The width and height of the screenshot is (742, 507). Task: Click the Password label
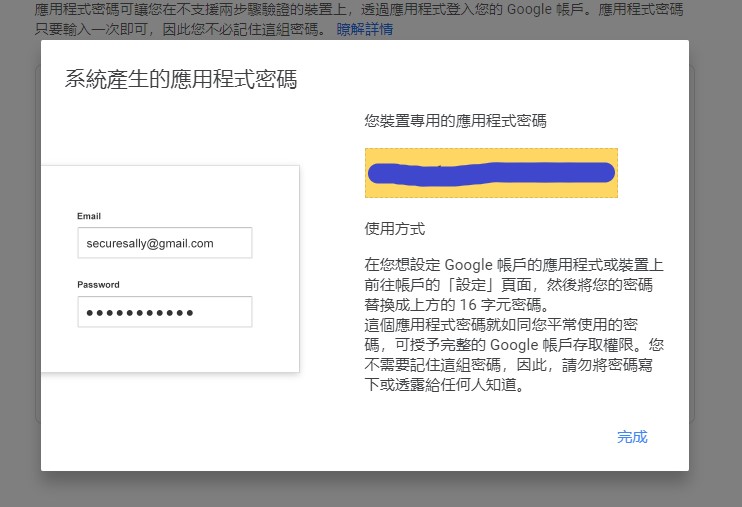point(98,285)
